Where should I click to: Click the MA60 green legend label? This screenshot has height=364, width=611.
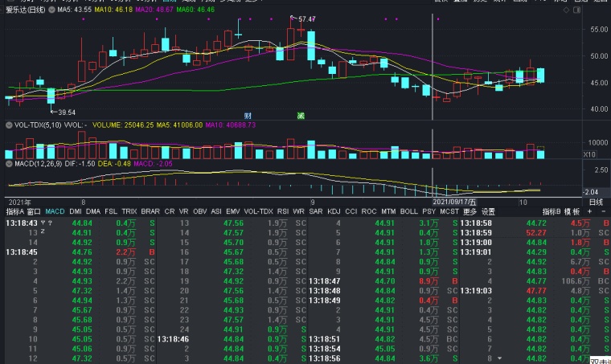pos(195,10)
